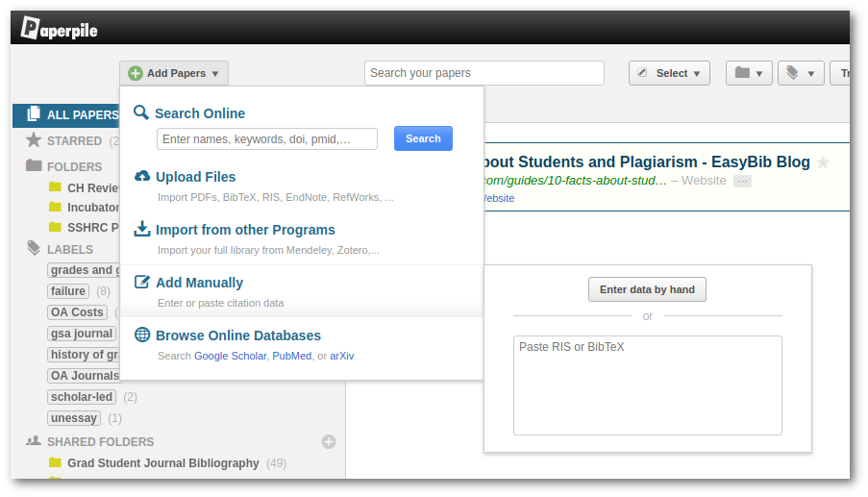Select the unessay label
868x497 pixels.
[74, 418]
